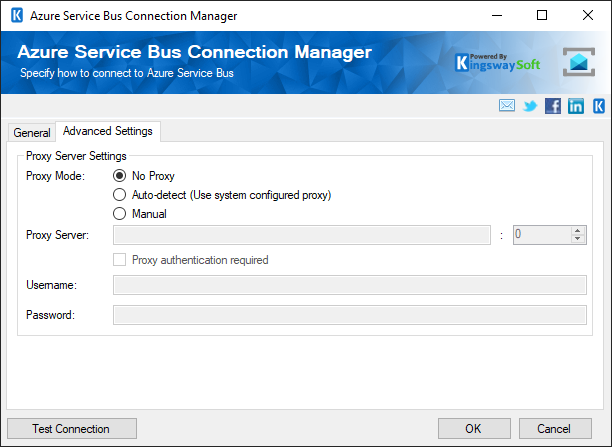
Task: Select the Manual proxy mode
Action: (x=119, y=214)
